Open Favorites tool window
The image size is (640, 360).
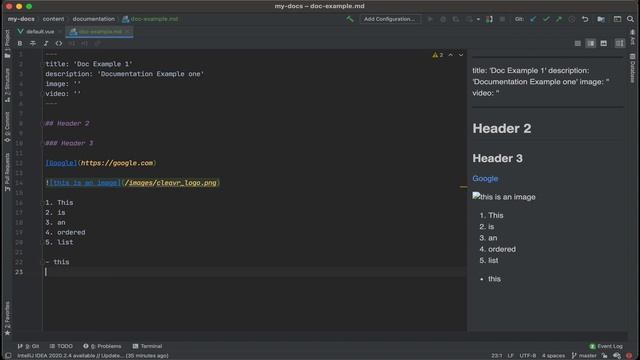[x=7, y=318]
